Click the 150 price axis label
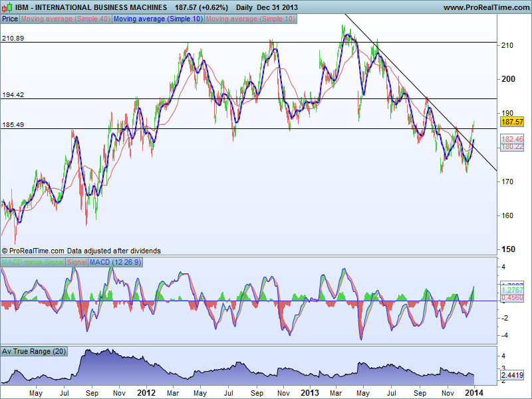 [x=508, y=249]
